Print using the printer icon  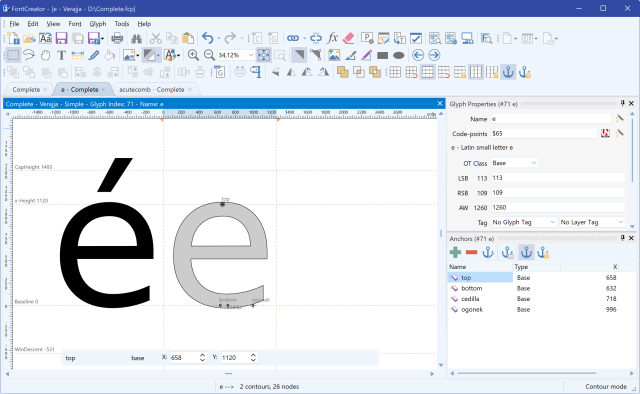[x=117, y=38]
